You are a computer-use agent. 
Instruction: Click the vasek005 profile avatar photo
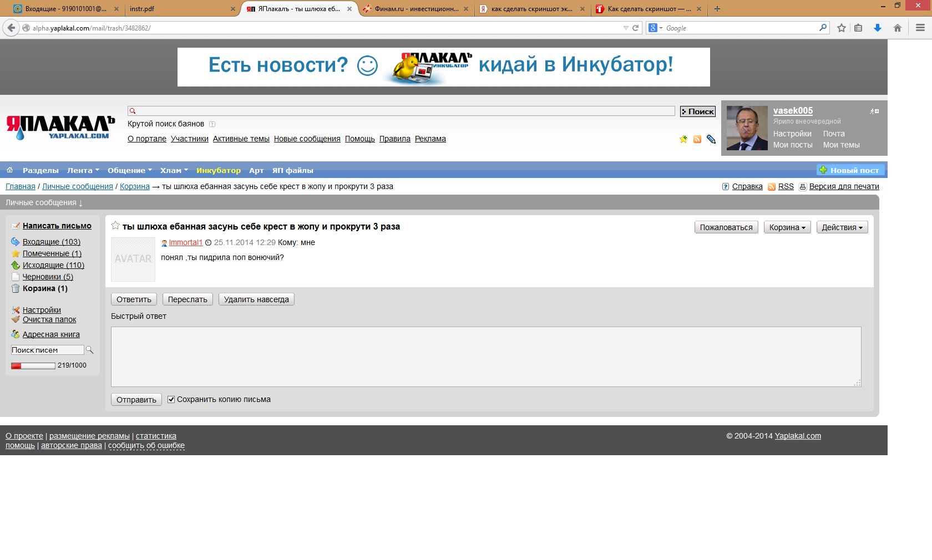(x=747, y=128)
